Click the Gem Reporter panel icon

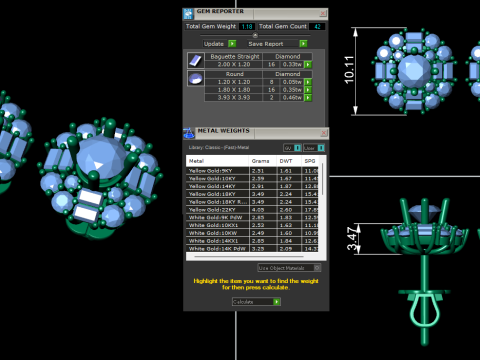click(x=188, y=14)
